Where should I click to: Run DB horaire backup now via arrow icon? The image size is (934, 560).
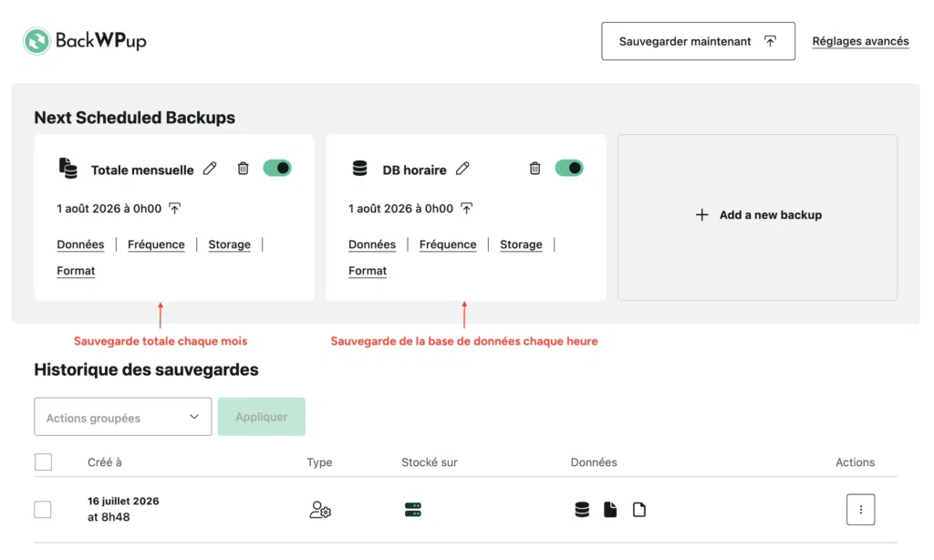pyautogui.click(x=466, y=209)
